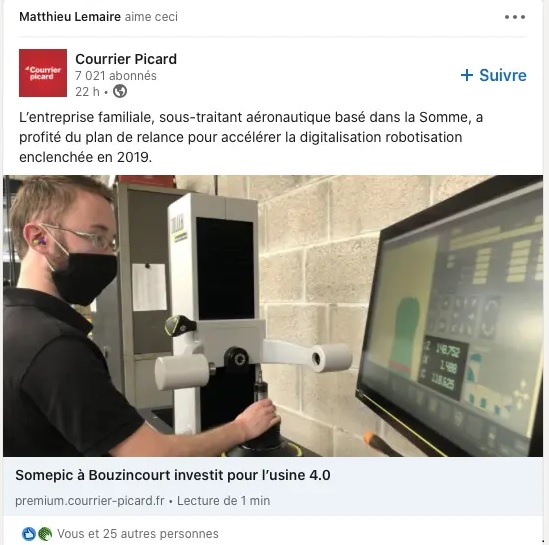Open the Somepic à Bouzincourt article title
The height and width of the screenshot is (545, 549).
coord(173,475)
